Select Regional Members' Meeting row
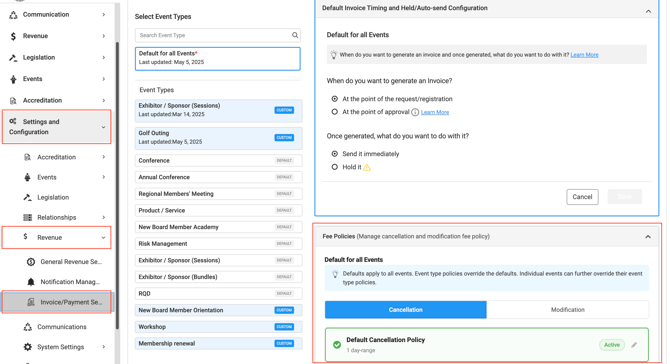 click(x=218, y=194)
